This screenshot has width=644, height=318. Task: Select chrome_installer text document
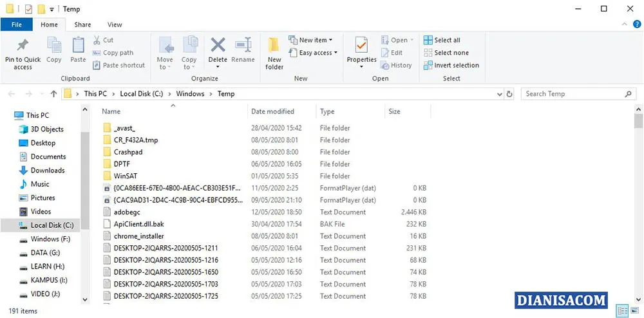tap(133, 236)
